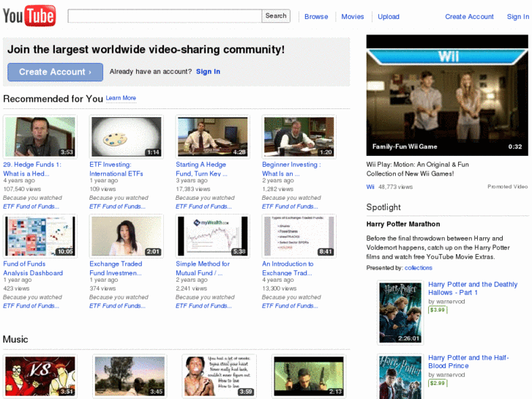Open the Hedge Funds 1 video thumbnail
This screenshot has height=399, width=532.
pos(40,137)
